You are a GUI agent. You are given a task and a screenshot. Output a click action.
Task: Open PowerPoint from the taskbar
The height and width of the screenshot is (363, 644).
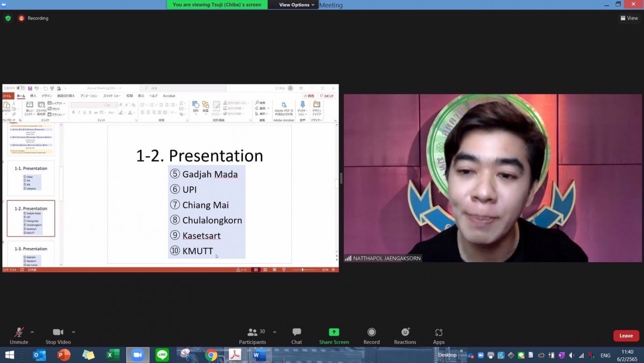[x=64, y=355]
